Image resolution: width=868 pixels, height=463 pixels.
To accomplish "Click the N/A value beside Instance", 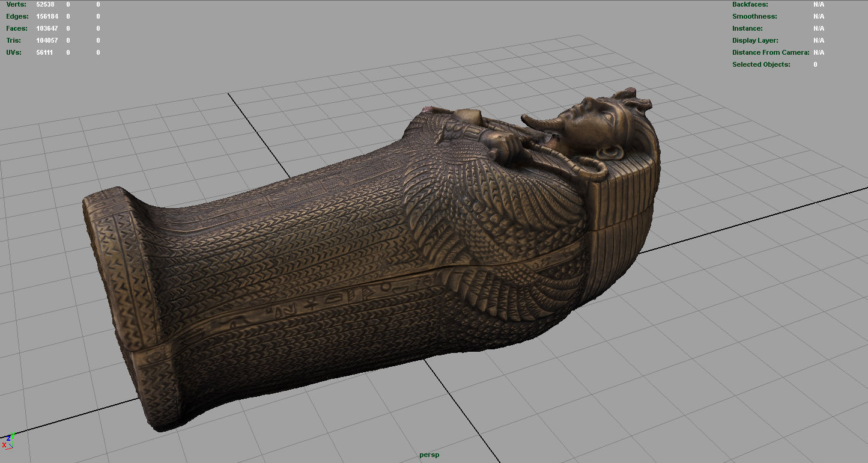I will coord(819,28).
